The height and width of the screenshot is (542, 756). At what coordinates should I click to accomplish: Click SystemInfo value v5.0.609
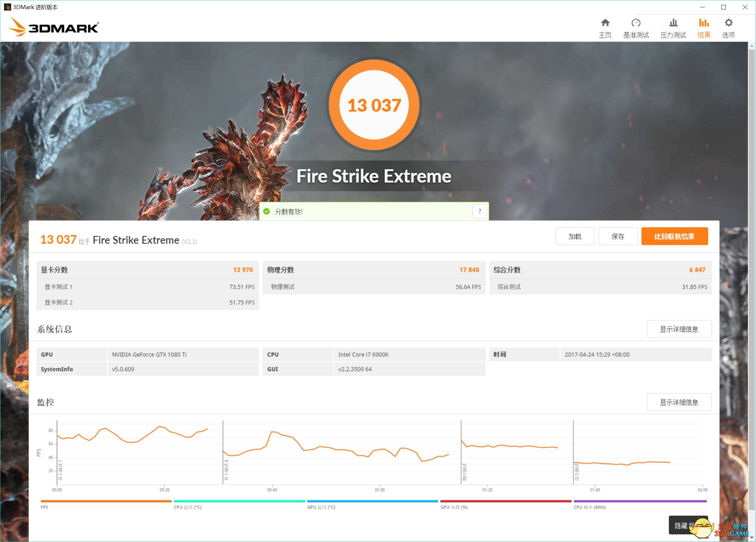click(123, 369)
